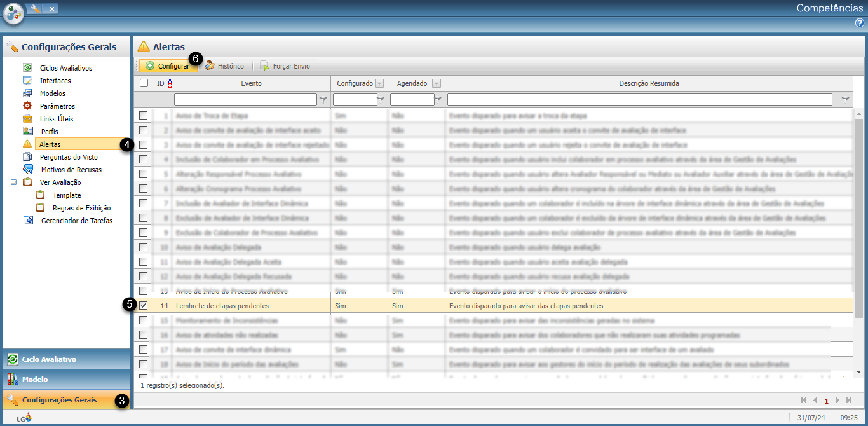
Task: Close the open tab with the x
Action: click(51, 9)
